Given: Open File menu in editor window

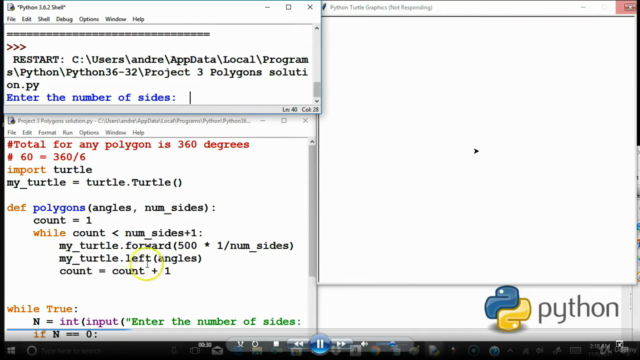Looking at the screenshot, I should coord(11,133).
